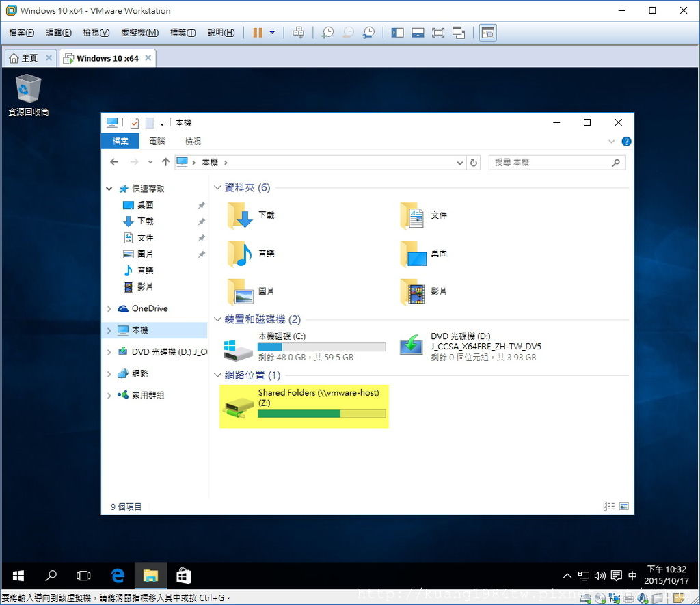The height and width of the screenshot is (605, 700).
Task: Click the VMware pause virtual machine button
Action: click(x=258, y=33)
